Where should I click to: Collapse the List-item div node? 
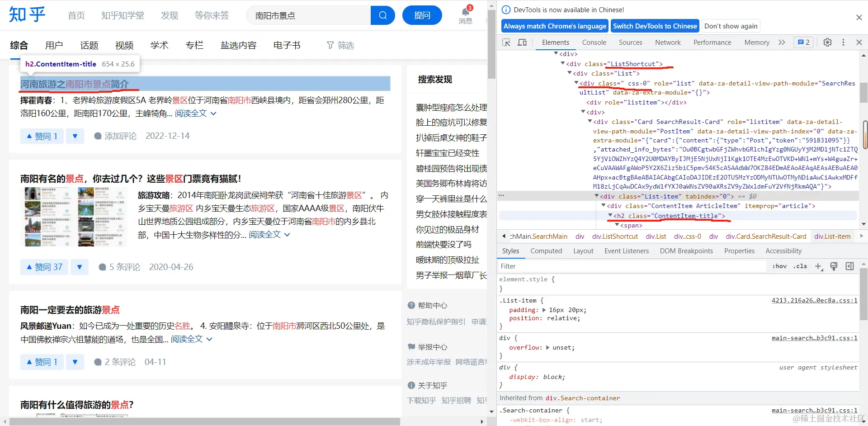(x=596, y=196)
